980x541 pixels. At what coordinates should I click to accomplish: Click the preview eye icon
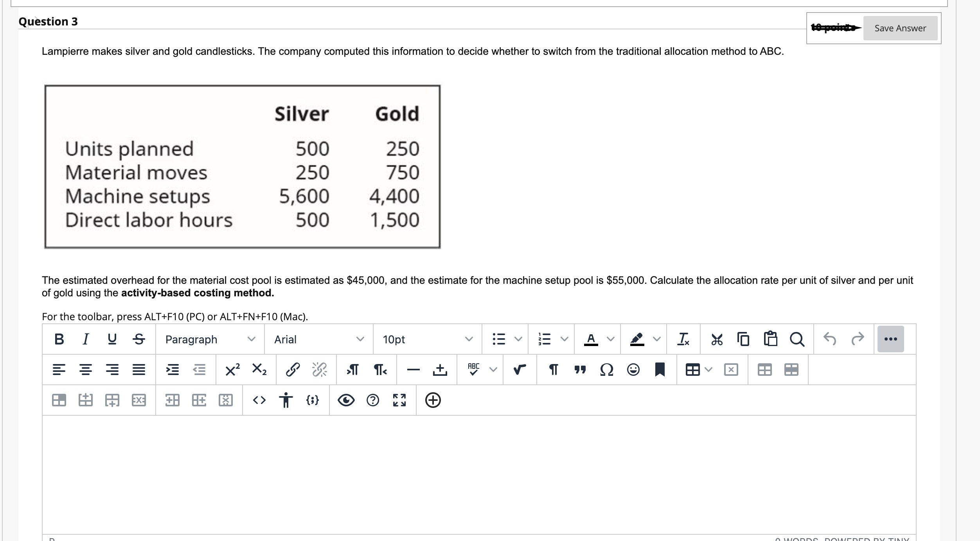pyautogui.click(x=346, y=400)
